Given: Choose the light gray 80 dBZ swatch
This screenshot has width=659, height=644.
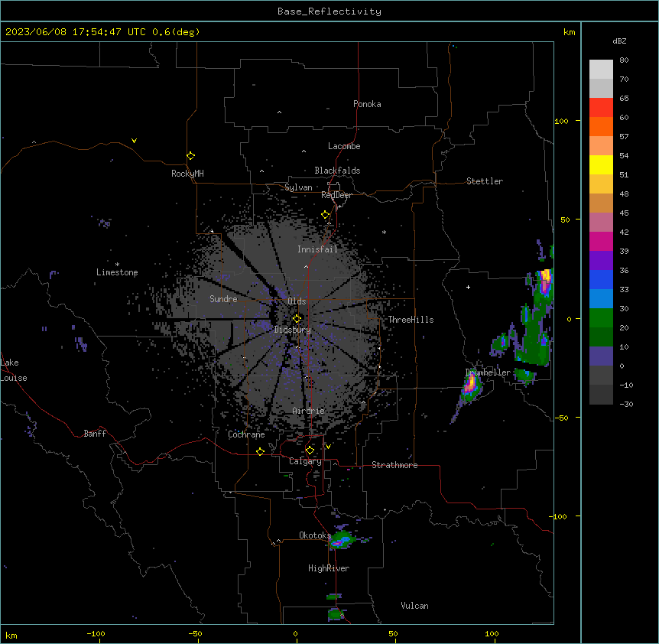Looking at the screenshot, I should (601, 70).
